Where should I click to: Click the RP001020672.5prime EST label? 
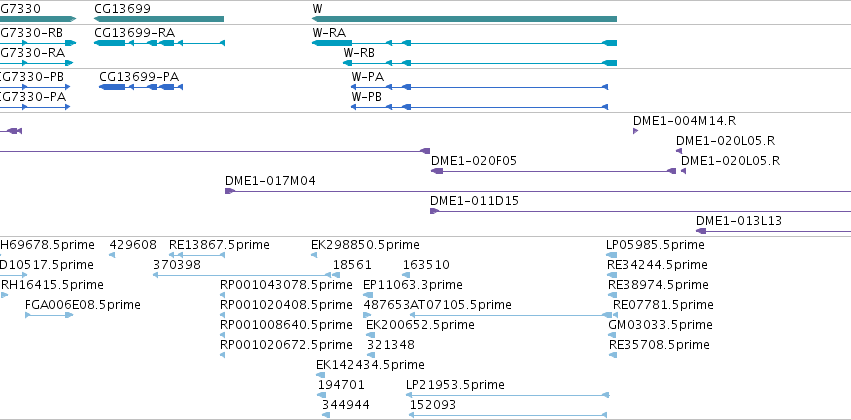point(287,345)
